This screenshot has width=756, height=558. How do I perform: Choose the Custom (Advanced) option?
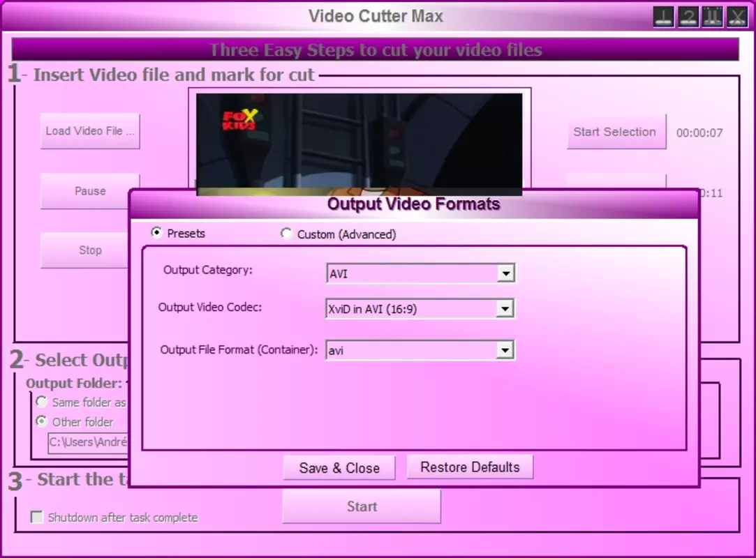click(x=286, y=234)
